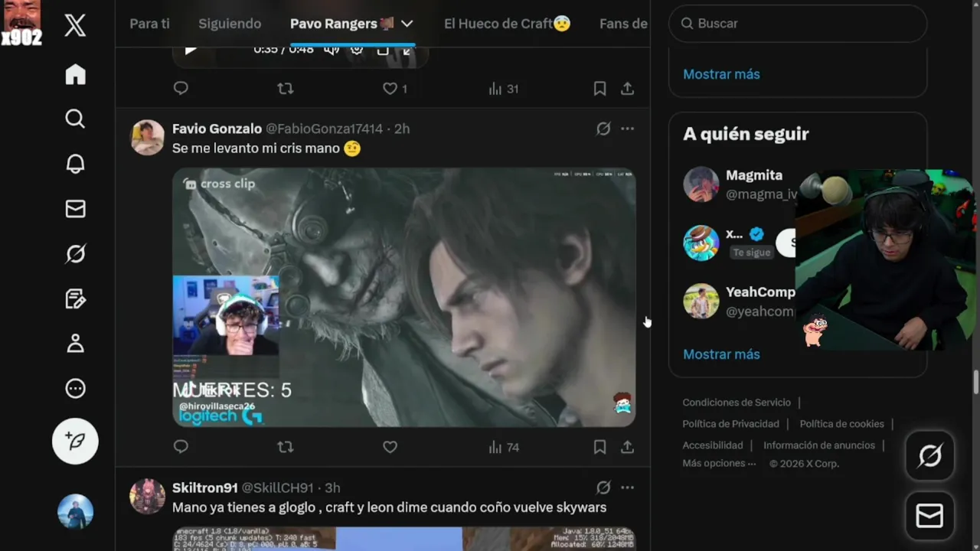
Task: Like Favio Gonzalo's post
Action: click(390, 447)
